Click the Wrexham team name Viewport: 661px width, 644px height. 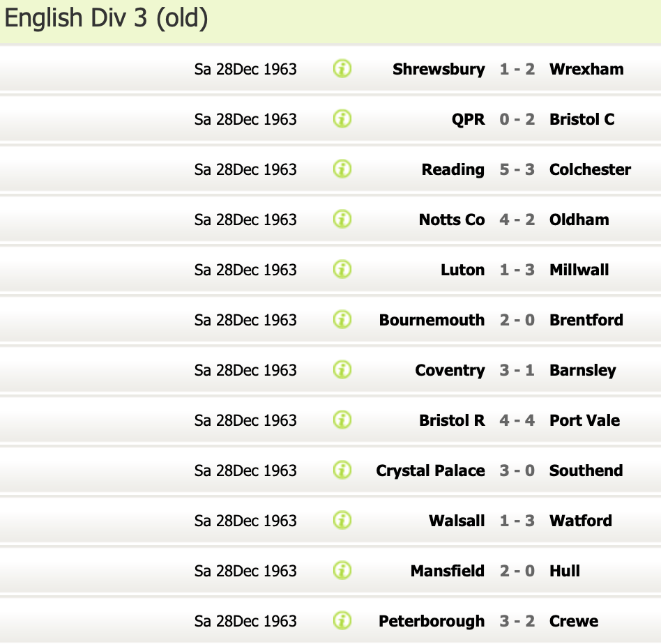(586, 69)
